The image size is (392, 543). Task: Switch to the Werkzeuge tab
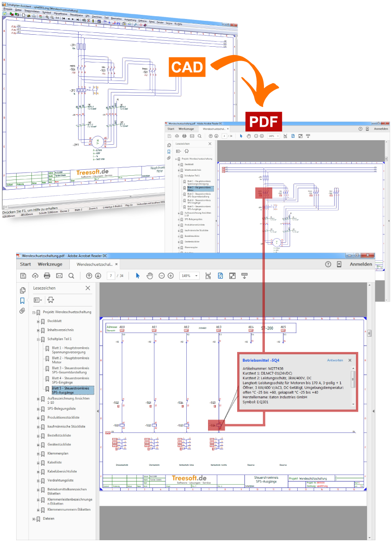[50, 264]
